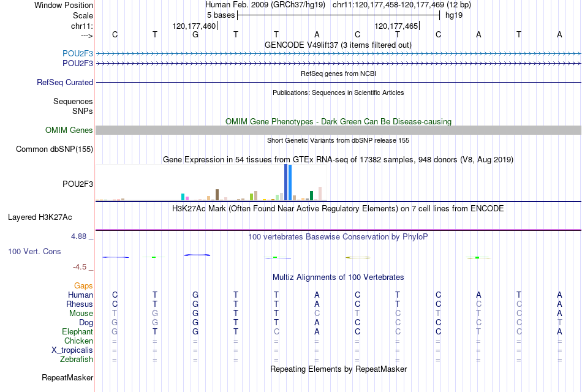Click the Elephant species label

[77, 331]
